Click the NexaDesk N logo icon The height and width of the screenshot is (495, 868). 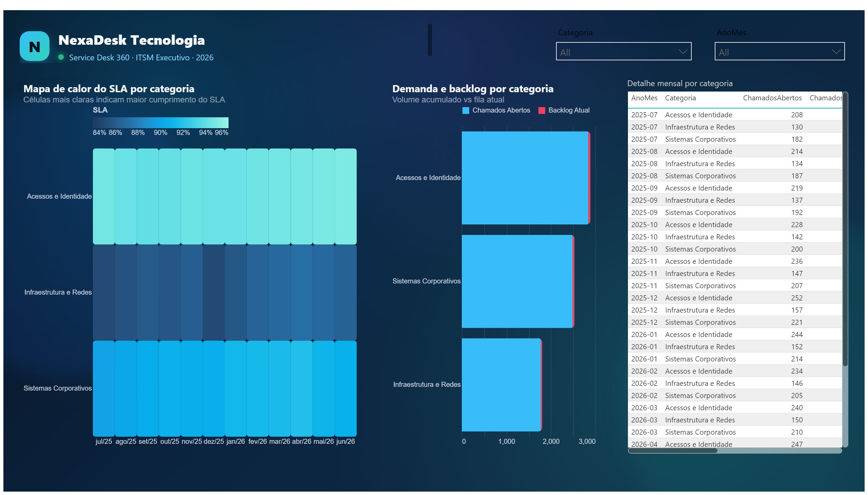pyautogui.click(x=34, y=46)
